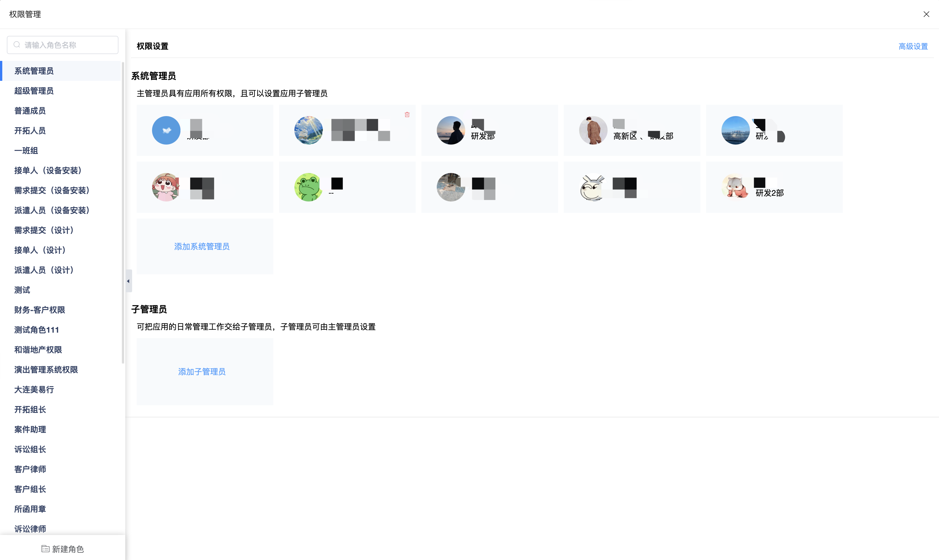Close the 权限管理 dialog
939x560 pixels.
(926, 14)
